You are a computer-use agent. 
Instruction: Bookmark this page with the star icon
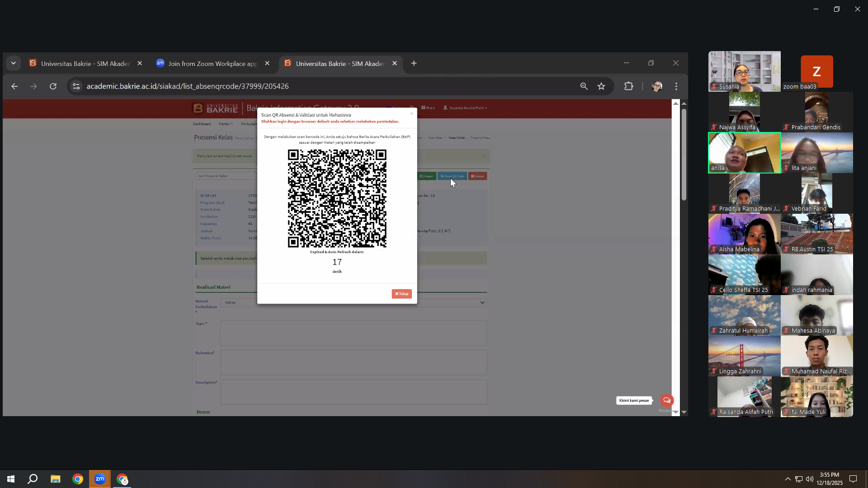point(601,86)
